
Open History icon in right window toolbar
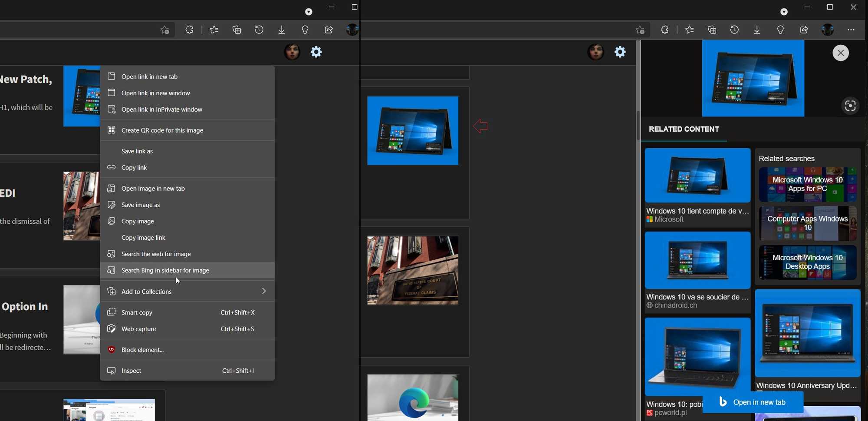(734, 30)
